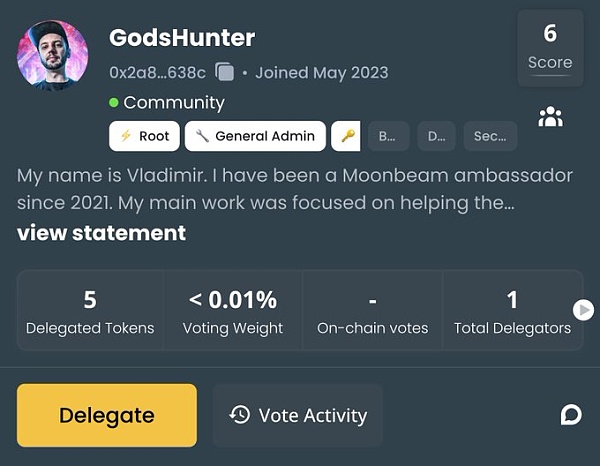
Task: Click the GodsHunter profile avatar
Action: click(x=53, y=55)
